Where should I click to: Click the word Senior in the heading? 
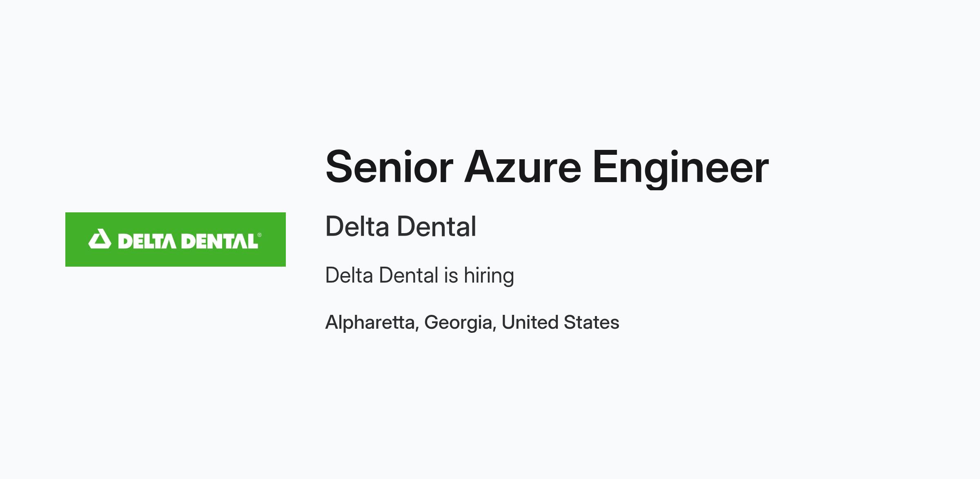[x=390, y=167]
